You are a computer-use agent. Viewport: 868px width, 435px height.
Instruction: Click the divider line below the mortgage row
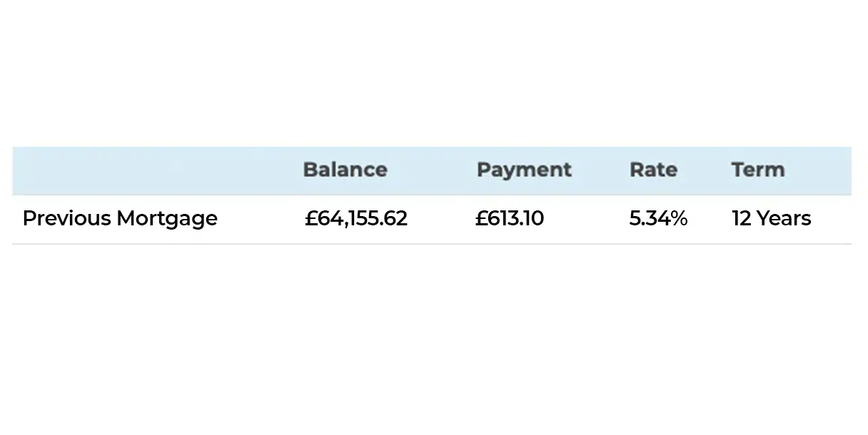click(432, 244)
